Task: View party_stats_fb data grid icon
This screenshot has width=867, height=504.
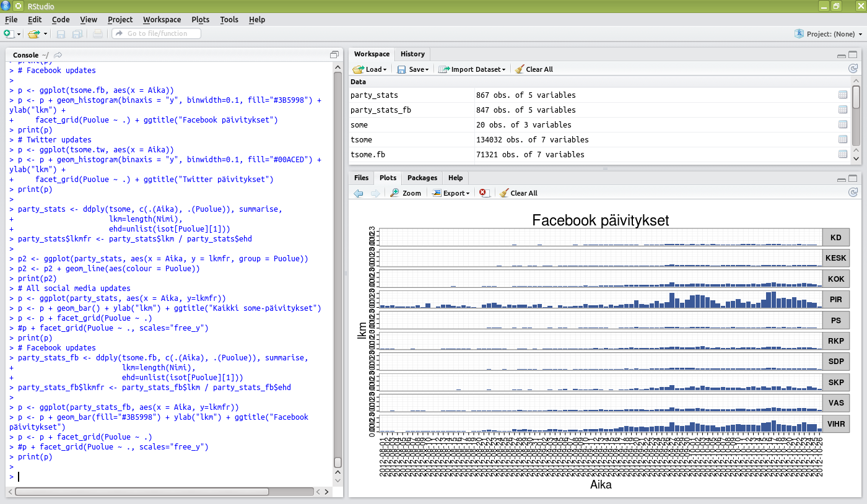Action: pyautogui.click(x=842, y=110)
